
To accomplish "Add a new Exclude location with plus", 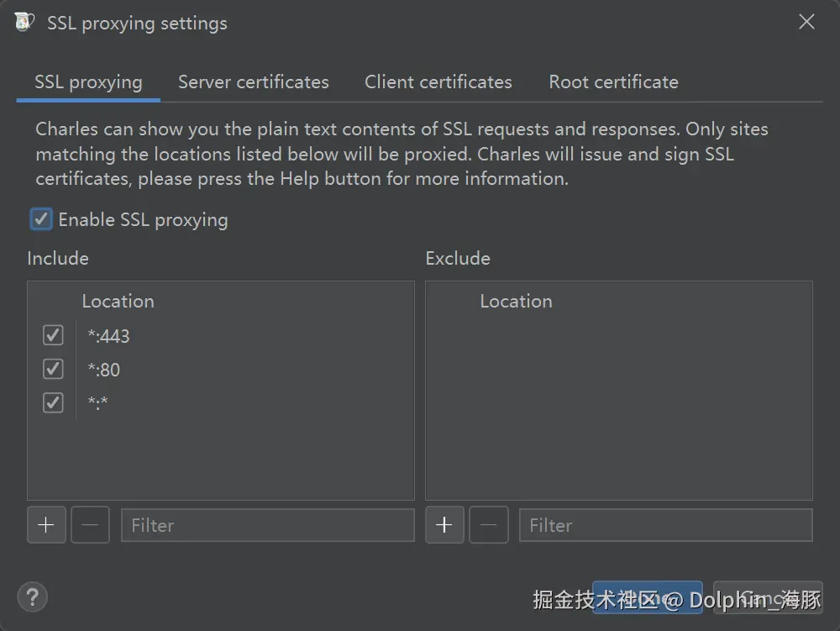I will pos(444,525).
